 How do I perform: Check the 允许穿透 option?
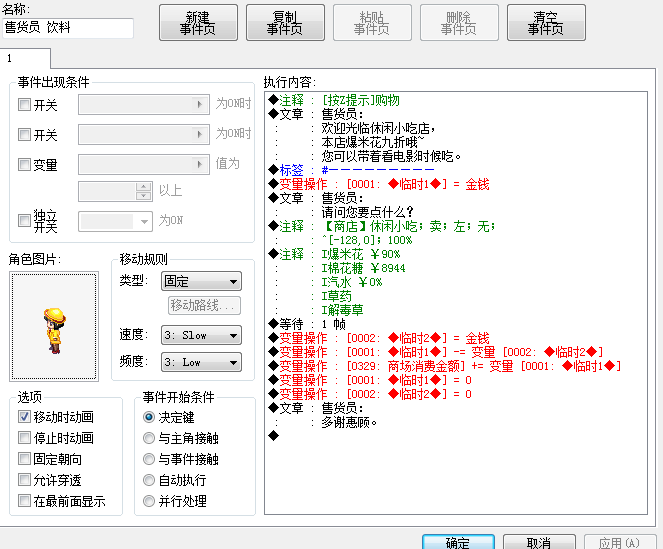pos(25,480)
